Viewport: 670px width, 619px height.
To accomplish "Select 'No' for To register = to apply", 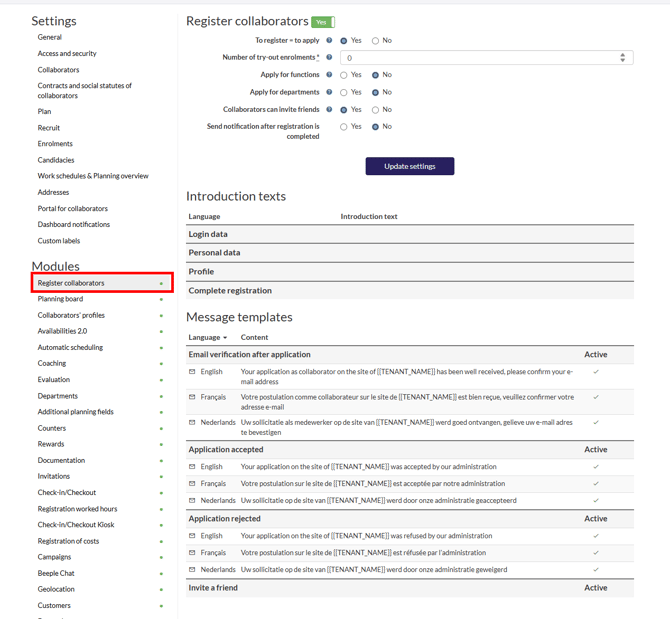I will pyautogui.click(x=376, y=41).
